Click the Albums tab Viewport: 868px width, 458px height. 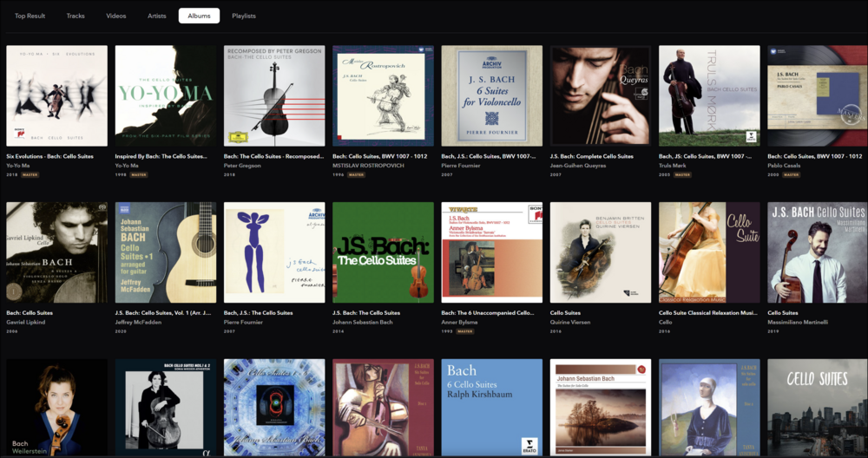[199, 16]
